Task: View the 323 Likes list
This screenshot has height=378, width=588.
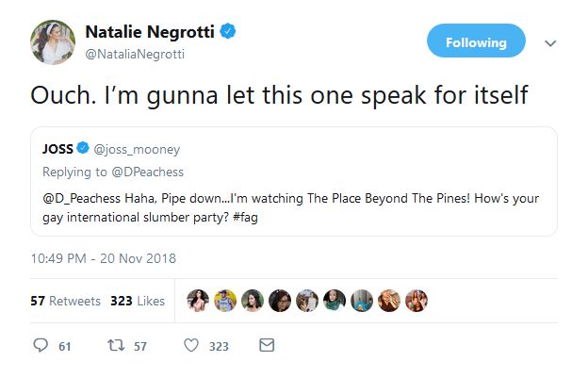Action: pos(137,301)
